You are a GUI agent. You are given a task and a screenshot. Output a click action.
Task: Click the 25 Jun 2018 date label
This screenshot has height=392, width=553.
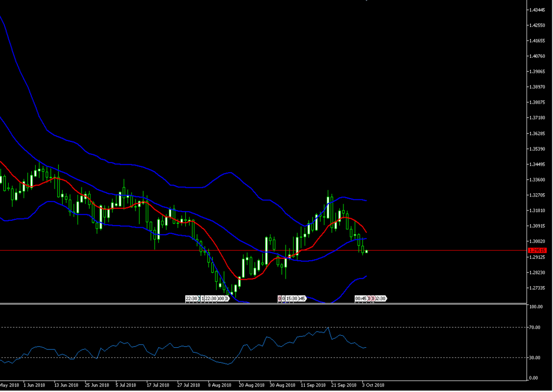(x=97, y=385)
